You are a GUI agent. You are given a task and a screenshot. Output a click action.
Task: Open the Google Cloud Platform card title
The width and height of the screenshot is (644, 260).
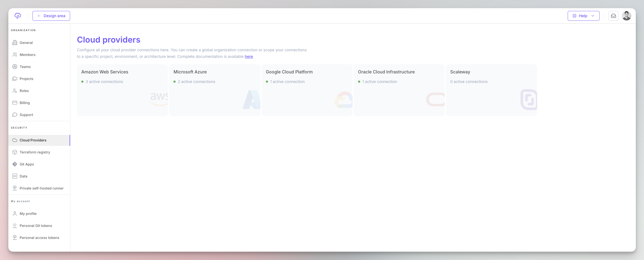tap(289, 72)
